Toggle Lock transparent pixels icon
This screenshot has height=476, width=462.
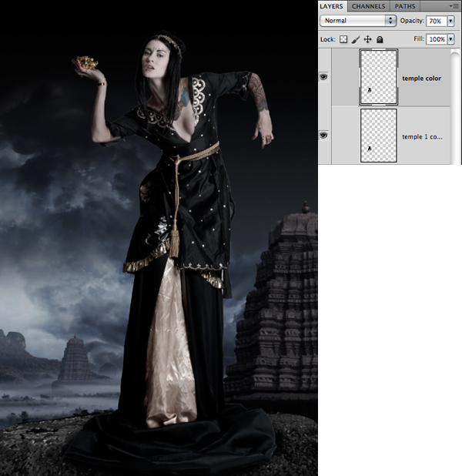tap(343, 39)
